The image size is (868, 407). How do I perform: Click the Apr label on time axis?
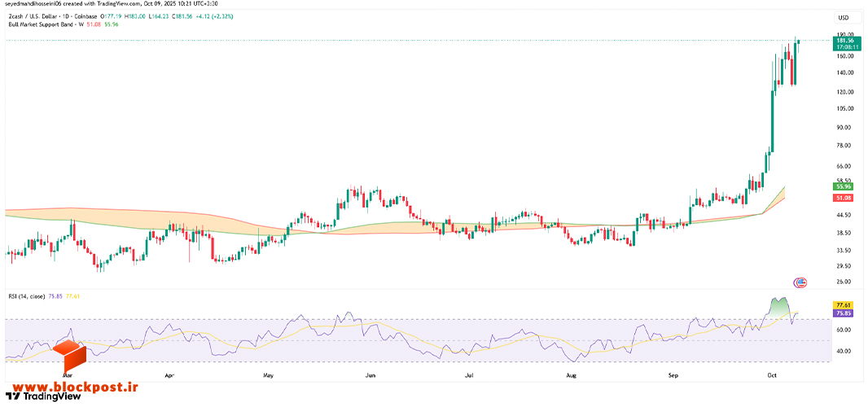170,375
